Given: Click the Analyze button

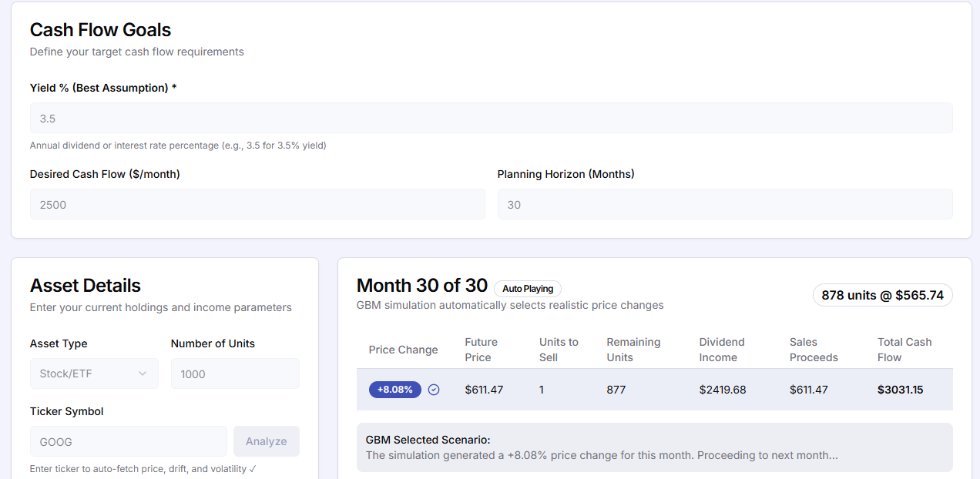Looking at the screenshot, I should tap(266, 441).
